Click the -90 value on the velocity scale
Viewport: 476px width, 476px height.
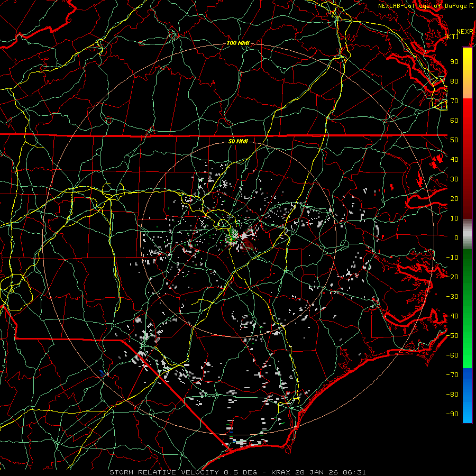(452, 414)
